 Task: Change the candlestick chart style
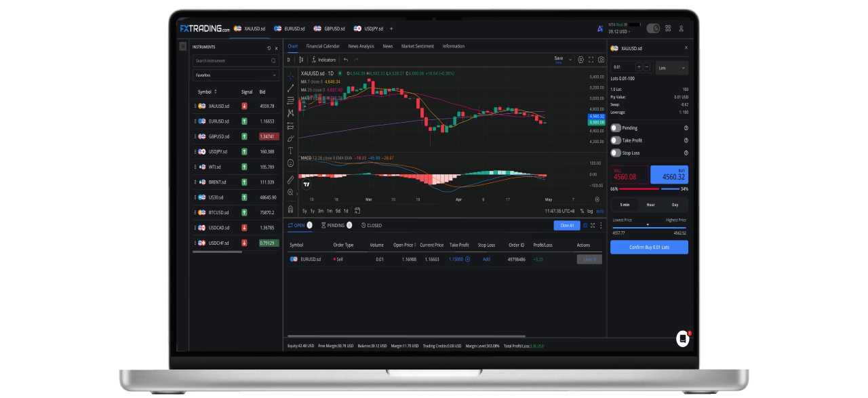click(302, 60)
